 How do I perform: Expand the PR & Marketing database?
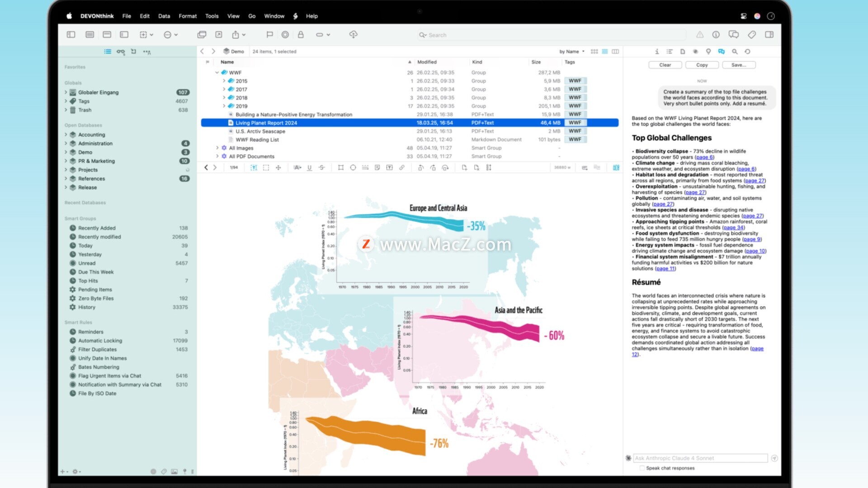(x=66, y=161)
